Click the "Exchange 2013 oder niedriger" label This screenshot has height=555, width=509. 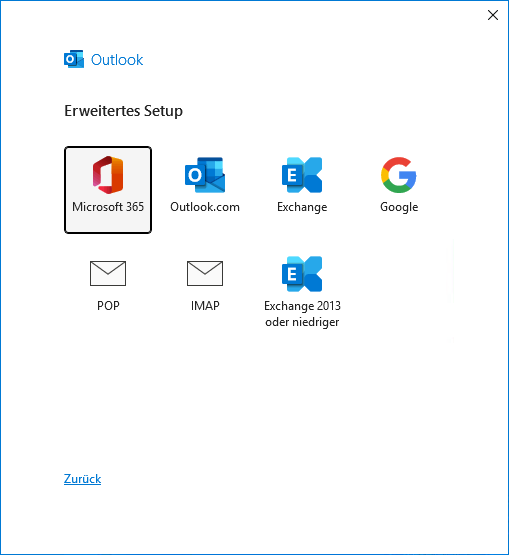click(x=302, y=314)
